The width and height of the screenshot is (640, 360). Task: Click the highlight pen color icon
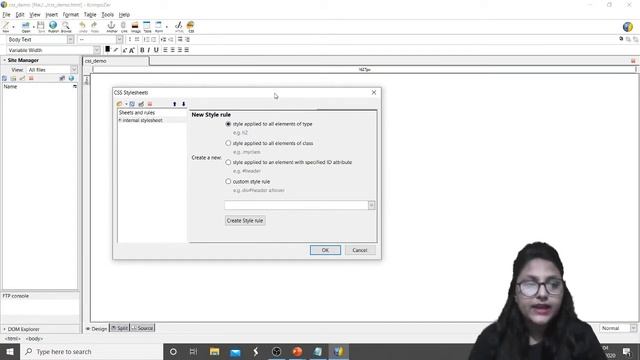[116, 50]
